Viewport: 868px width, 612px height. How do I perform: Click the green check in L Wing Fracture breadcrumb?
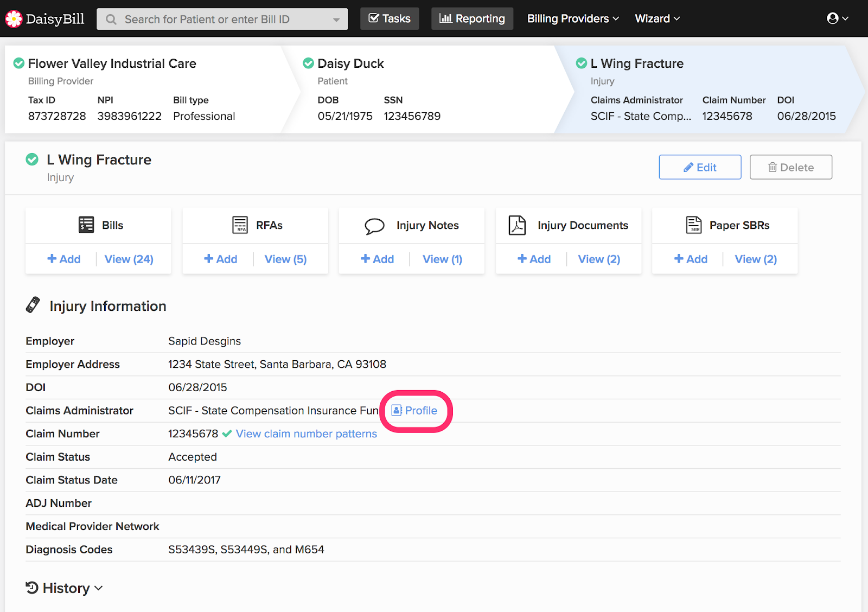click(582, 63)
